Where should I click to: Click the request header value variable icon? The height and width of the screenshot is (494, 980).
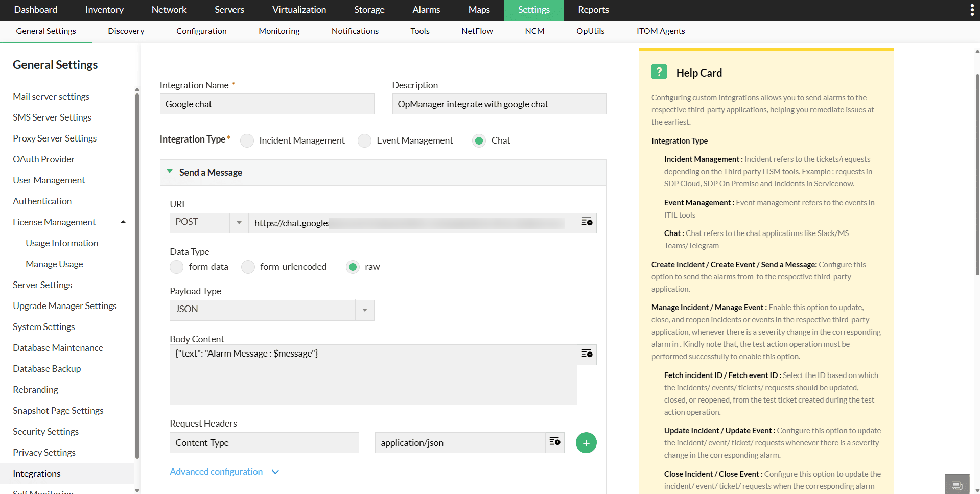[x=554, y=442]
